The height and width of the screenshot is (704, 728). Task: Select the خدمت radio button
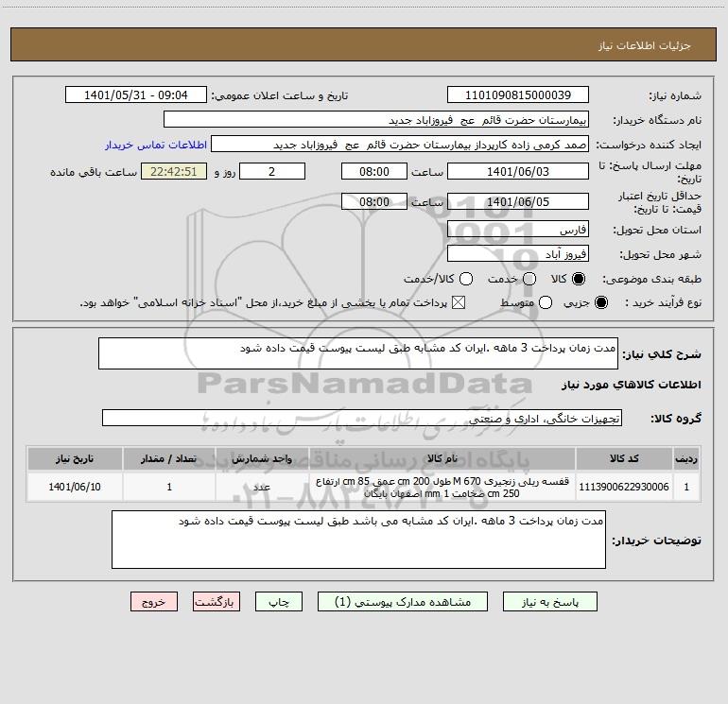529,279
